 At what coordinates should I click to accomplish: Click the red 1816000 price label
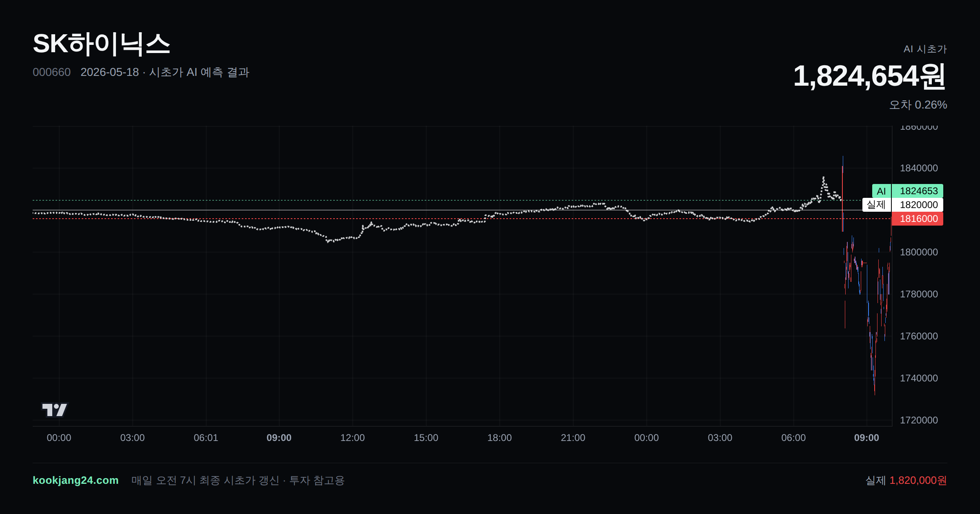coord(917,219)
